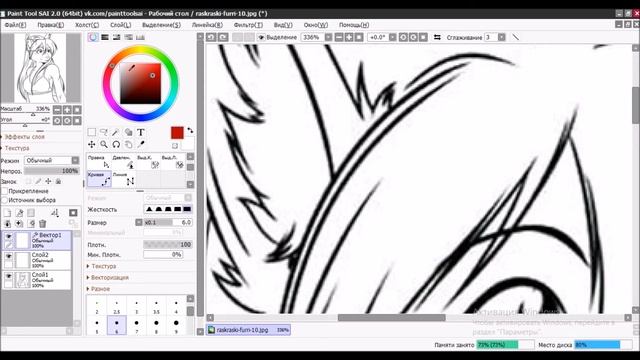Open the Фильтр menu
Image resolution: width=640 pixels, height=360 pixels.
248,25
